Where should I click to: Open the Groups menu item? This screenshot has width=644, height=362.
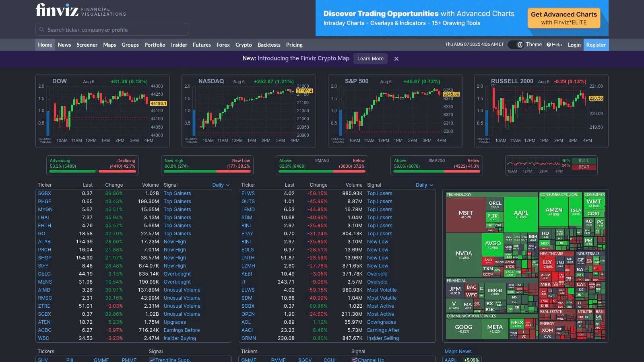pyautogui.click(x=130, y=45)
